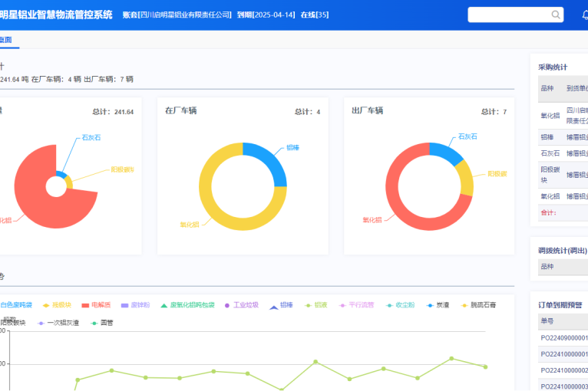
Task: Focus the top search input box
Action: [x=515, y=15]
